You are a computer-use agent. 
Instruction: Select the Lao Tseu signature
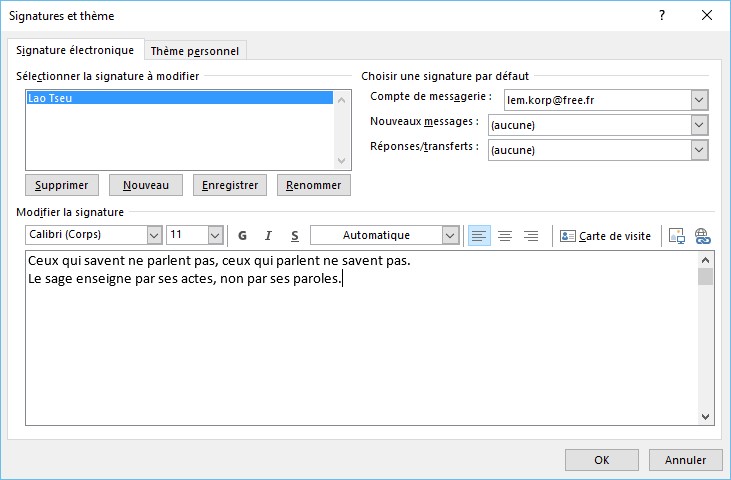point(179,98)
